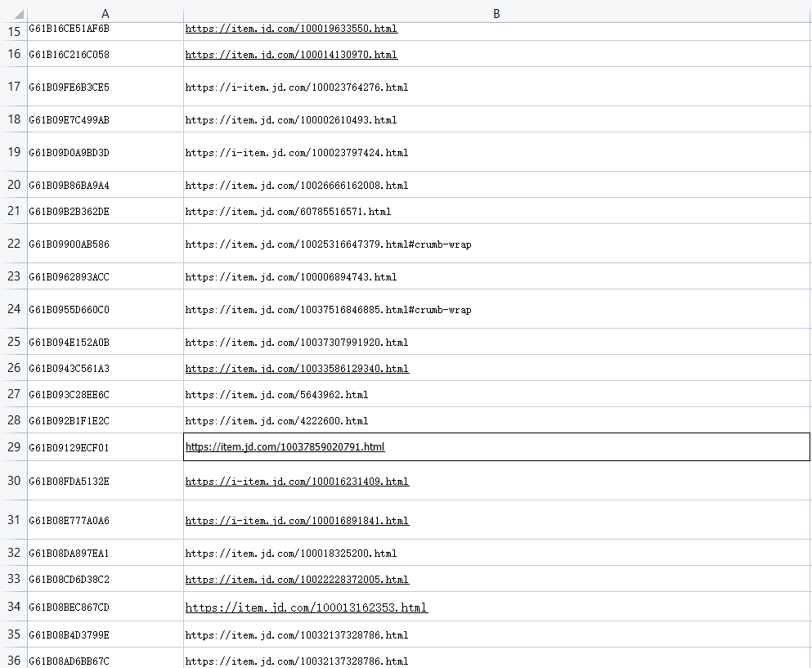Select row 26 header
Viewport: 812px width, 668px height.
(14, 368)
